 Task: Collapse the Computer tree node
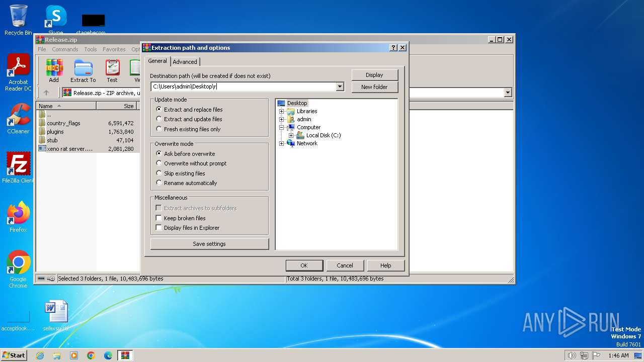(282, 127)
